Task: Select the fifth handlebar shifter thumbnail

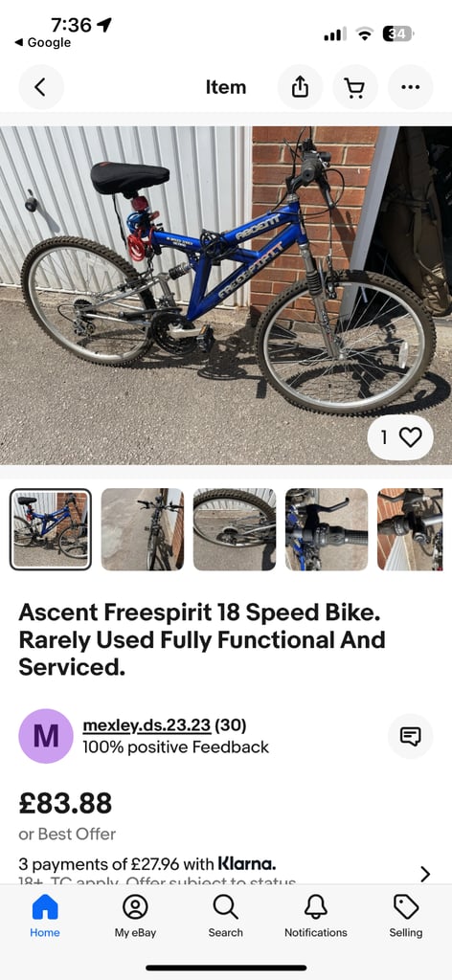Action: [410, 529]
